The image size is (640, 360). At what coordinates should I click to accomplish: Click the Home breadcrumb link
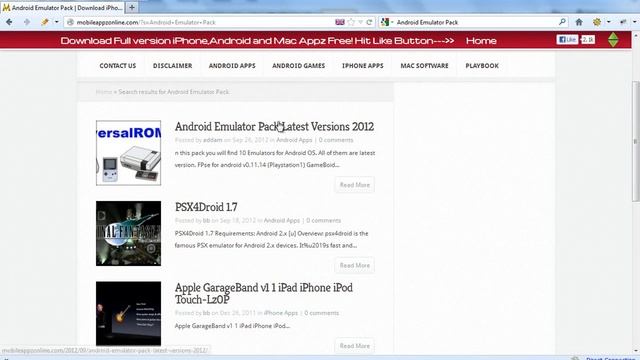pyautogui.click(x=104, y=92)
